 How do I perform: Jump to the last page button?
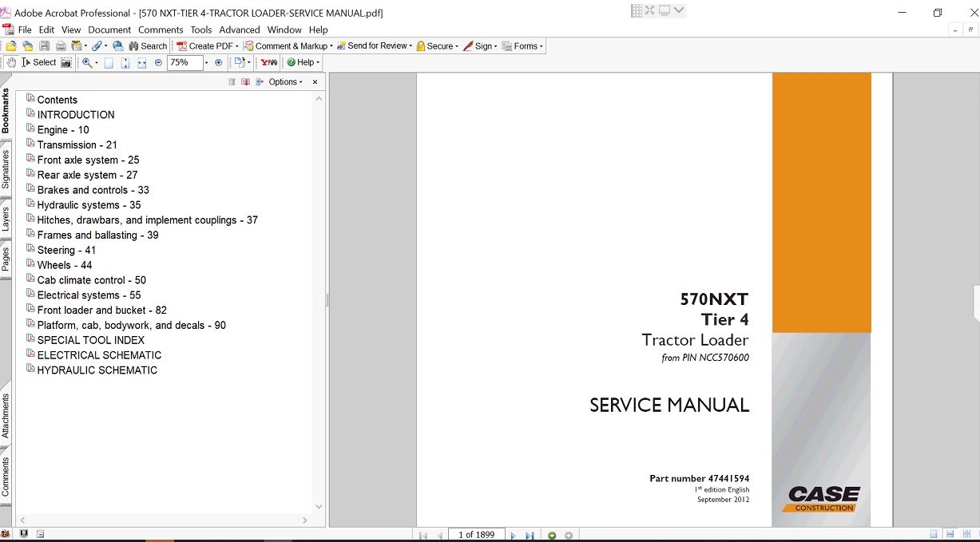click(x=530, y=535)
